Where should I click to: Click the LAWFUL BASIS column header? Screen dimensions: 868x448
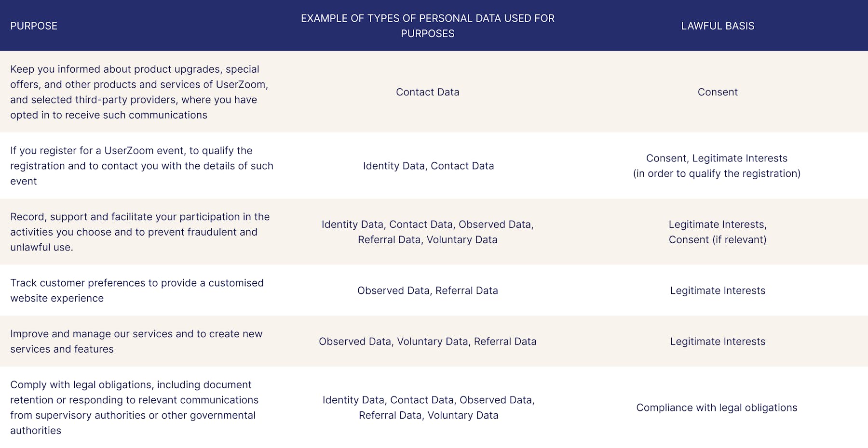[x=718, y=26]
